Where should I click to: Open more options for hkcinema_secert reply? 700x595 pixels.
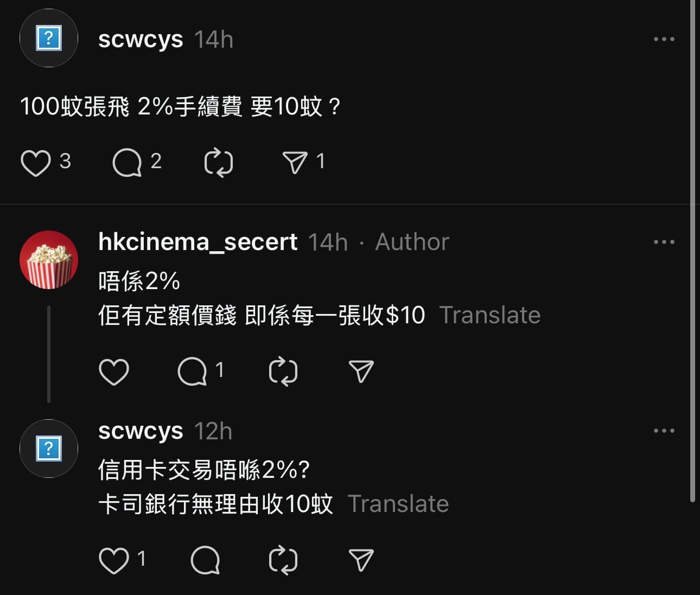664,242
